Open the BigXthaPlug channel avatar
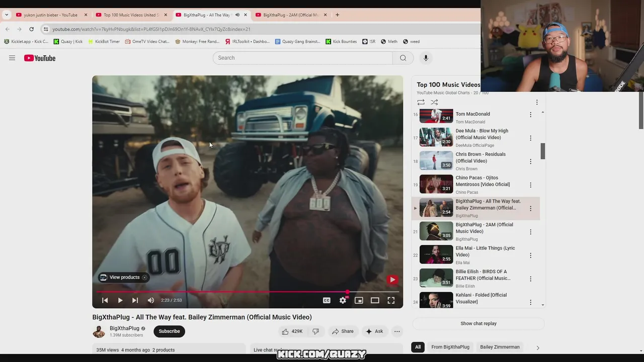Image resolution: width=644 pixels, height=362 pixels. click(99, 331)
